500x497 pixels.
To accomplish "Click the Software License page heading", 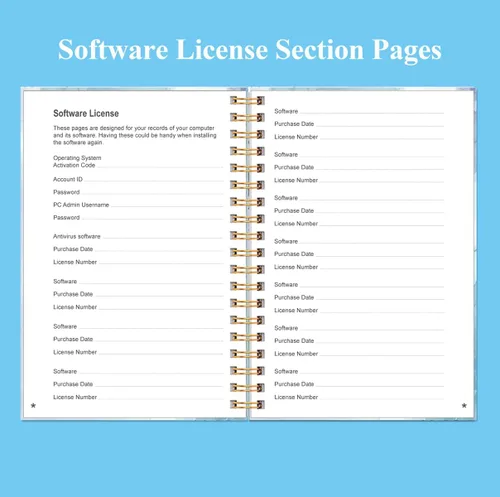I will click(x=86, y=113).
